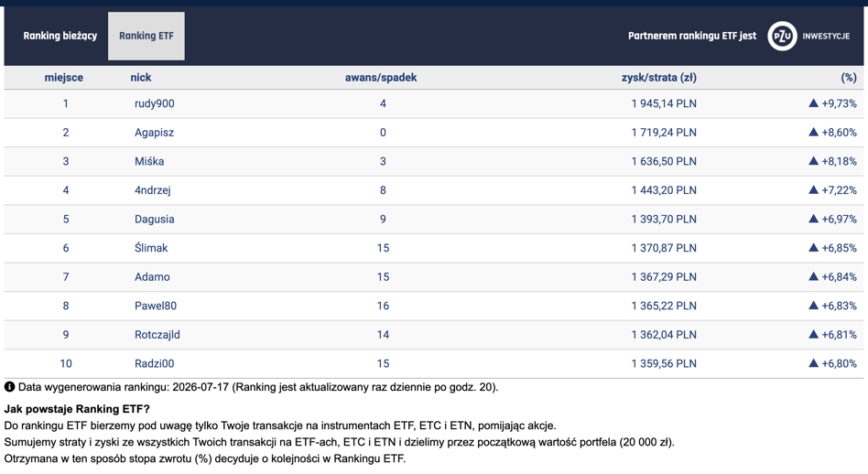Click the up triangle next to +6,84%
The height and width of the screenshot is (474, 868).
coord(813,276)
